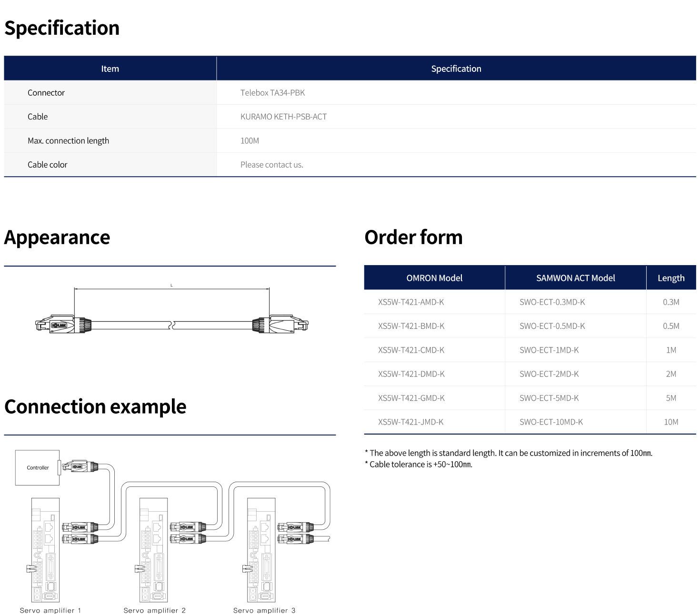The image size is (700, 614).
Task: Click the Specification column header
Action: [456, 69]
